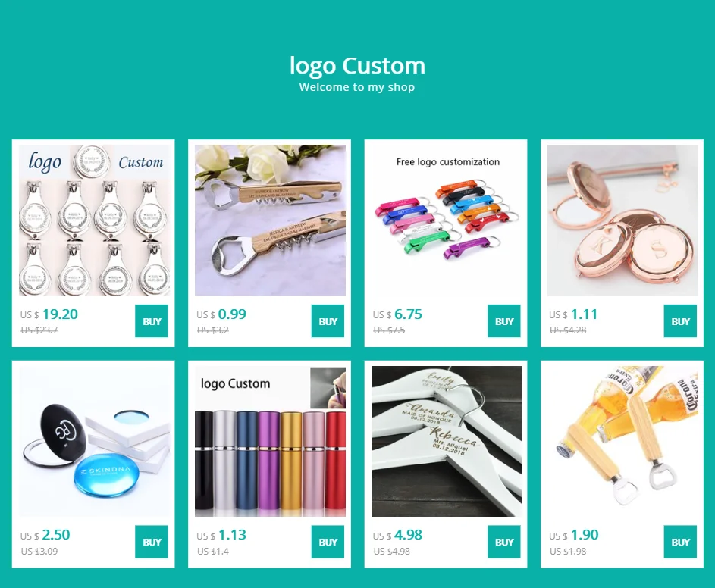Open the SKINDNA round pocket mirror image
715x588 pixels.
94,441
